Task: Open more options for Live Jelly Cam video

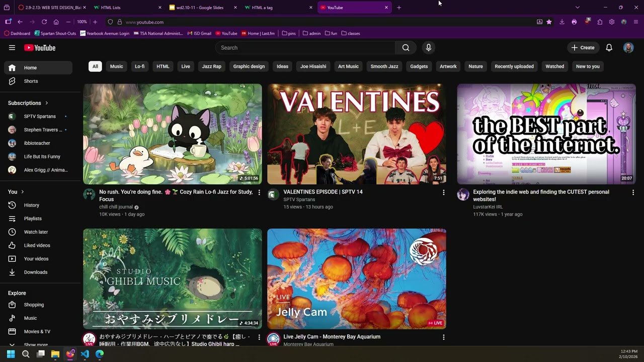Action: pos(443,337)
